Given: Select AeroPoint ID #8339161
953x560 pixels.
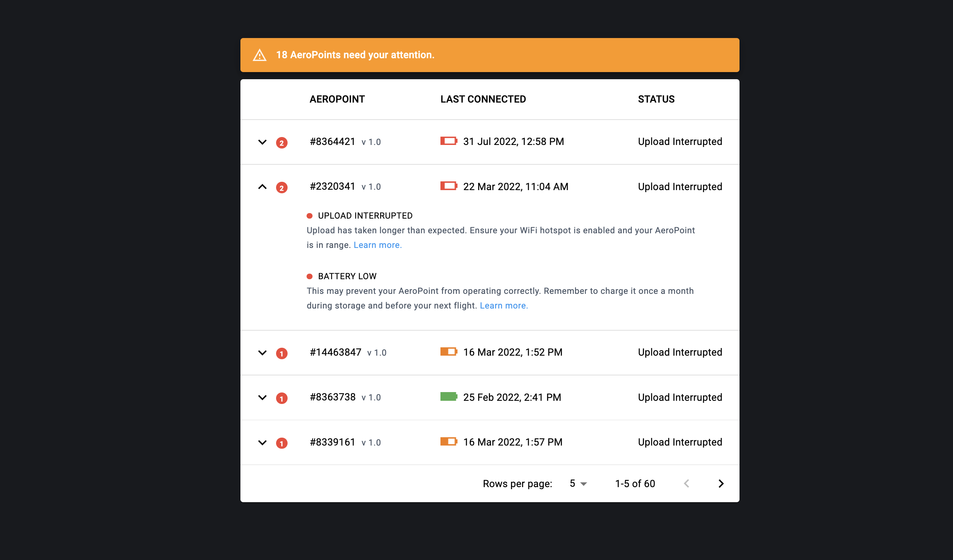Looking at the screenshot, I should point(333,442).
